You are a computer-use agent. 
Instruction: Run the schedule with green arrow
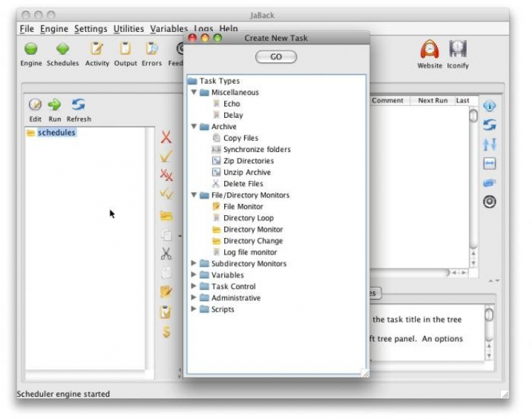55,104
